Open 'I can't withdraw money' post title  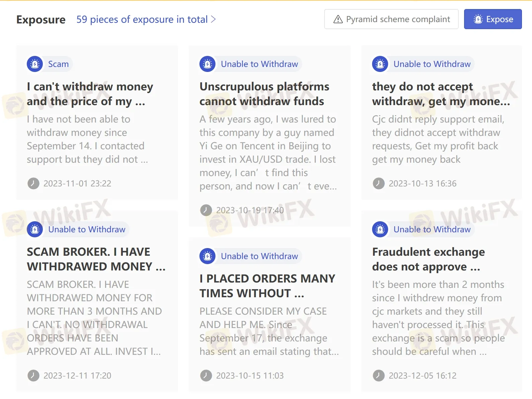click(90, 94)
